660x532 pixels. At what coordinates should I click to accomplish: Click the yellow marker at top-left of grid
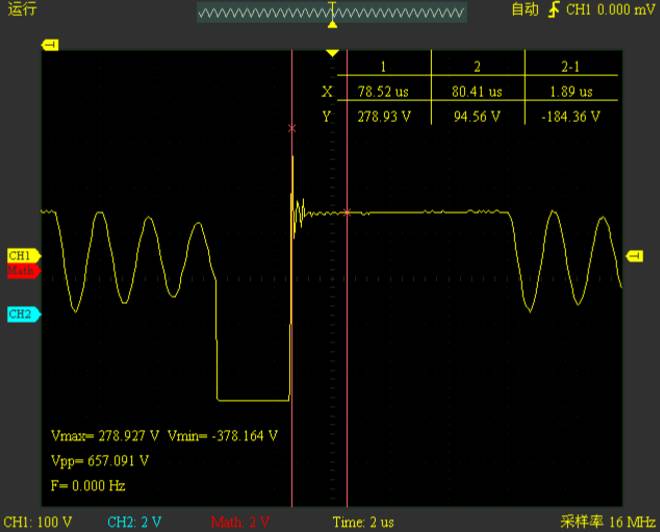point(49,45)
